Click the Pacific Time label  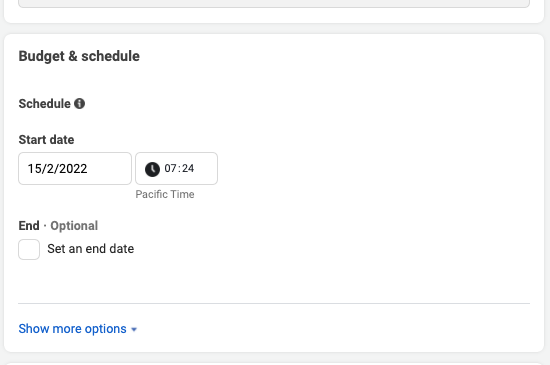165,194
